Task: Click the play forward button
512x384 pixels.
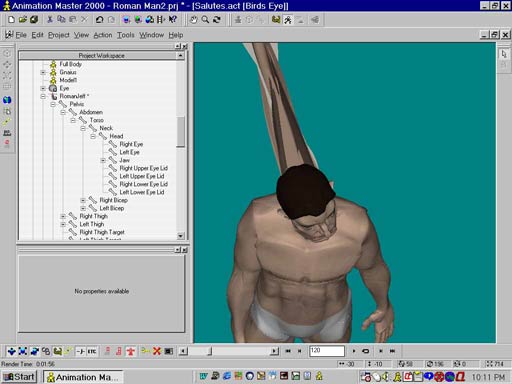Action: pyautogui.click(x=354, y=351)
